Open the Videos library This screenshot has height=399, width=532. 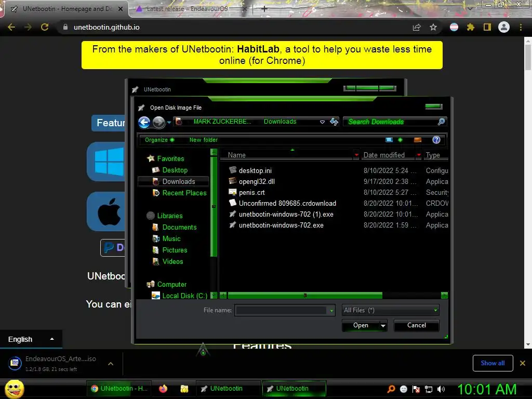[x=172, y=261]
